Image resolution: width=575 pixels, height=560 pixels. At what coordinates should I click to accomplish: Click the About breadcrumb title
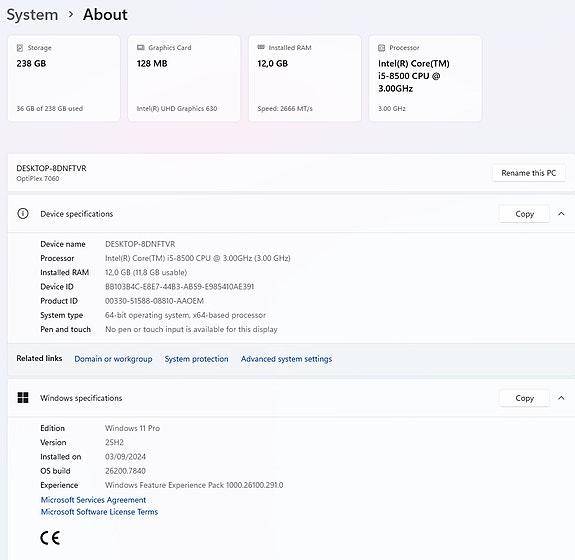point(105,15)
